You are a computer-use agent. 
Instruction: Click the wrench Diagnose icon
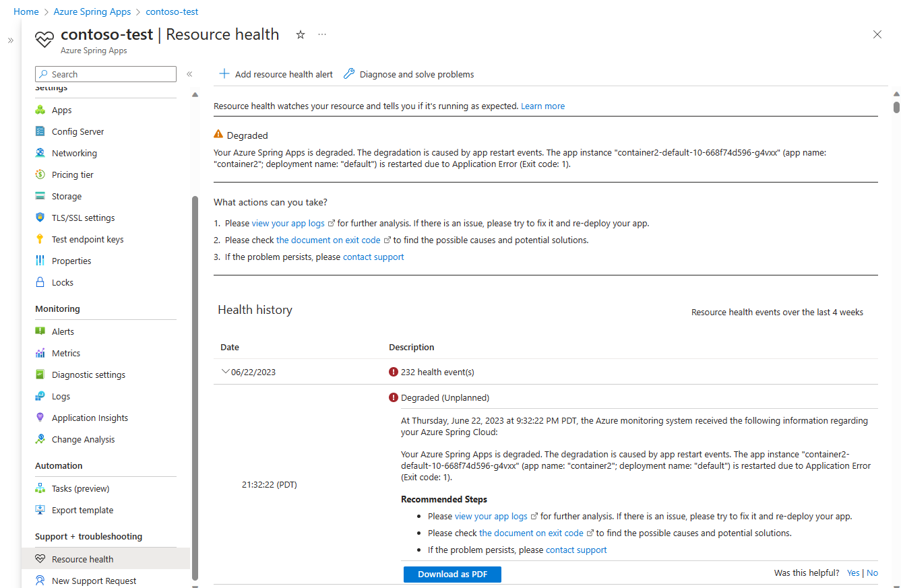click(349, 74)
